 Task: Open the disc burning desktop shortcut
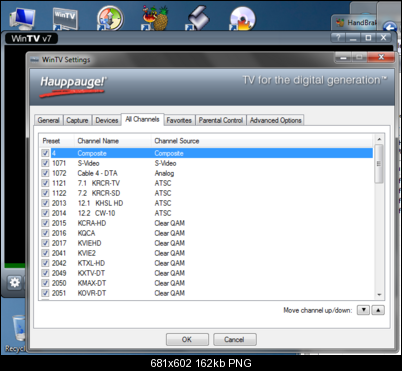click(x=242, y=18)
